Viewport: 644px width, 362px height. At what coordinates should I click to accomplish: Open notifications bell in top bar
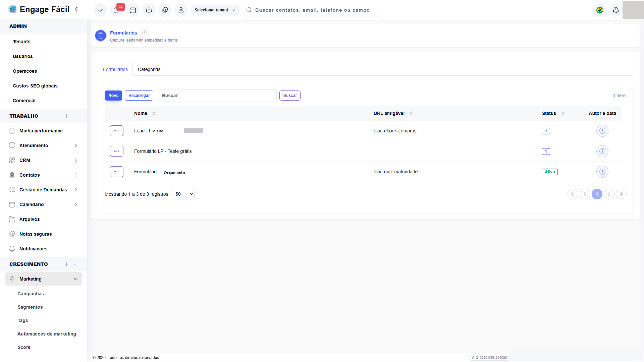click(x=616, y=10)
